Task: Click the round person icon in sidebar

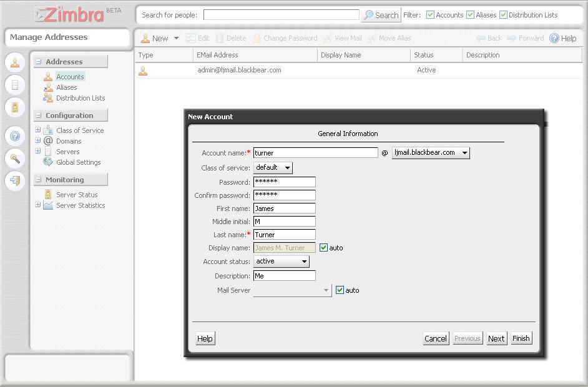Action: [16, 62]
